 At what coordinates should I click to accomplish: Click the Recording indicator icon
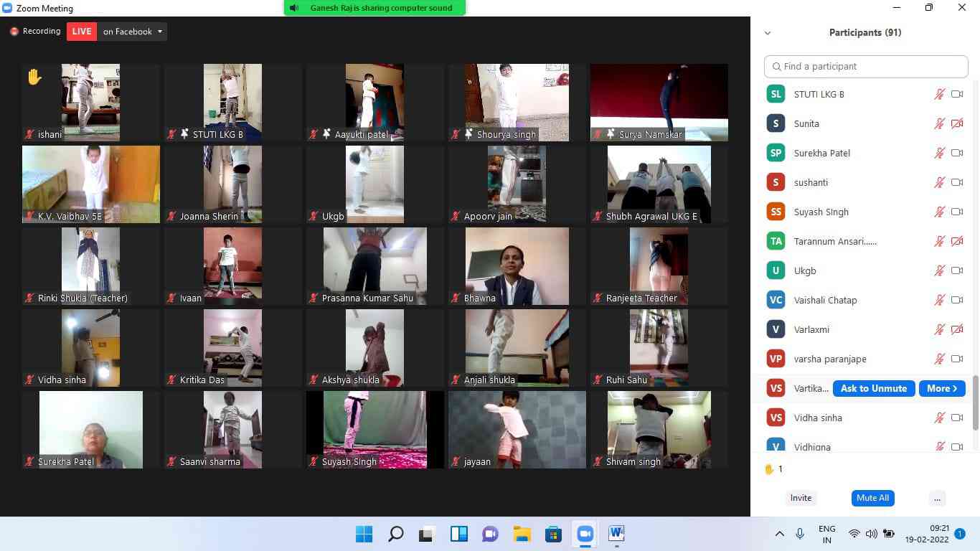click(14, 32)
